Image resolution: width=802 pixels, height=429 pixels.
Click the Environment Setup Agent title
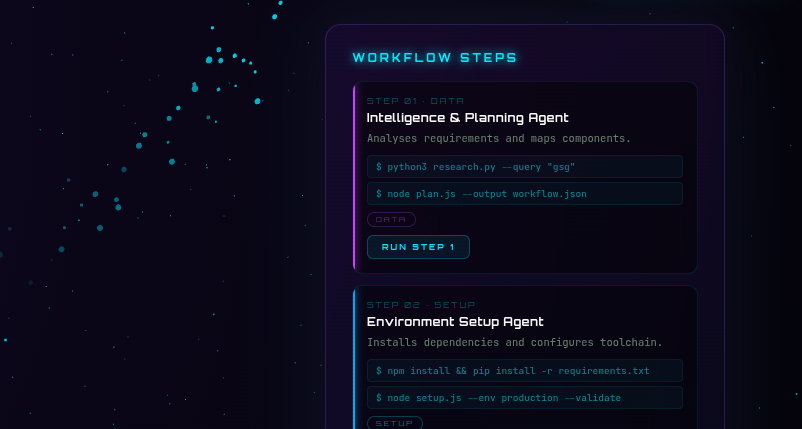pyautogui.click(x=455, y=322)
